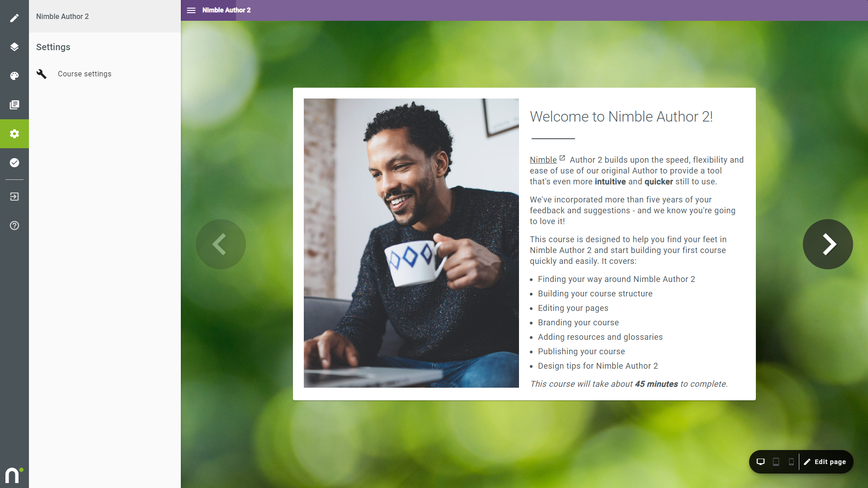Click the Nimble Author 2 header title

tap(226, 10)
